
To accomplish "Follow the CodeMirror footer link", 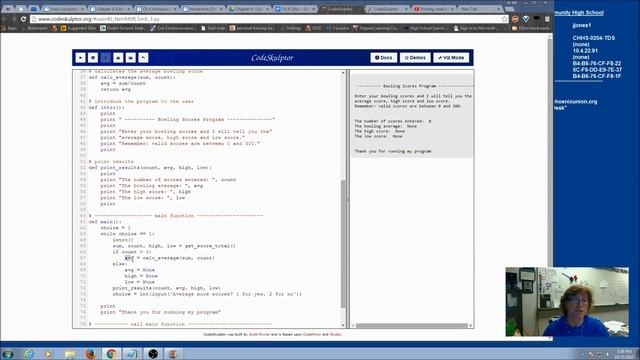I will click(x=312, y=334).
